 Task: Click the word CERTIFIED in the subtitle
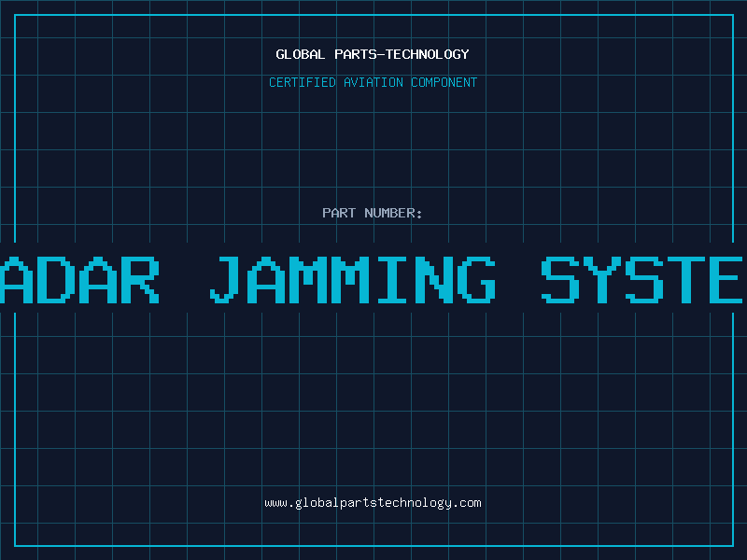tap(302, 82)
